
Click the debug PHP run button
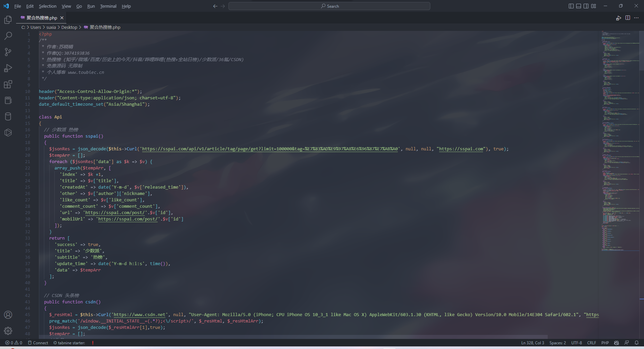[x=618, y=18]
